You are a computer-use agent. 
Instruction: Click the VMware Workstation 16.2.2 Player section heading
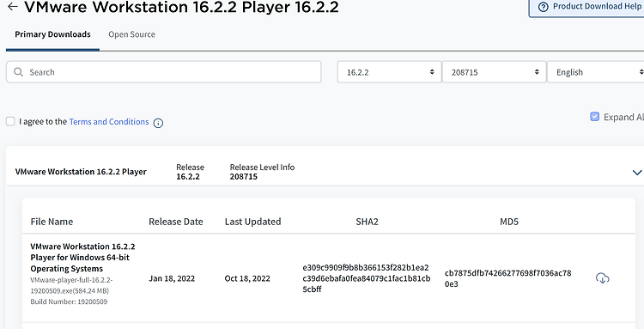point(81,172)
